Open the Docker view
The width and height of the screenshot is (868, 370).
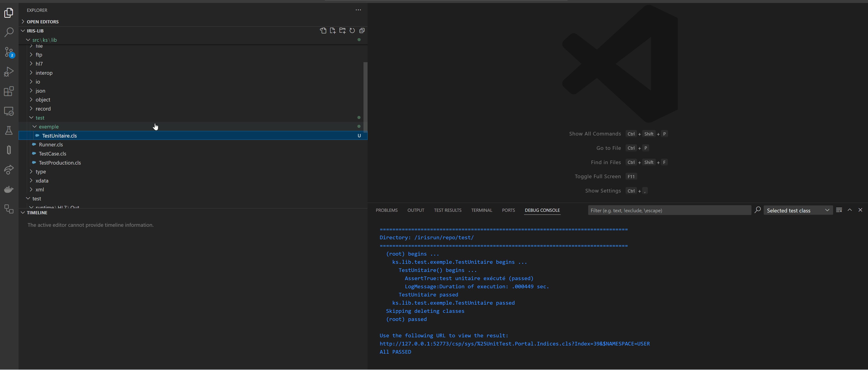click(8, 189)
